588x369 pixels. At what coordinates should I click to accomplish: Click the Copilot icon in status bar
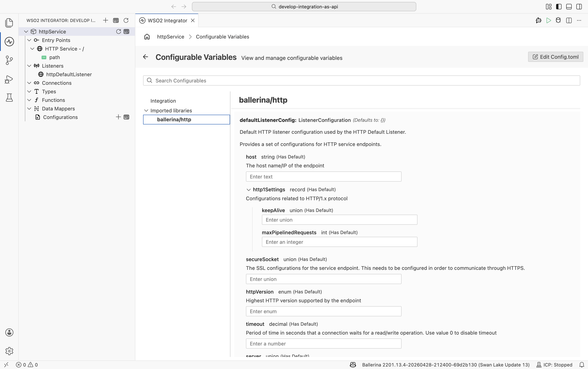click(353, 365)
